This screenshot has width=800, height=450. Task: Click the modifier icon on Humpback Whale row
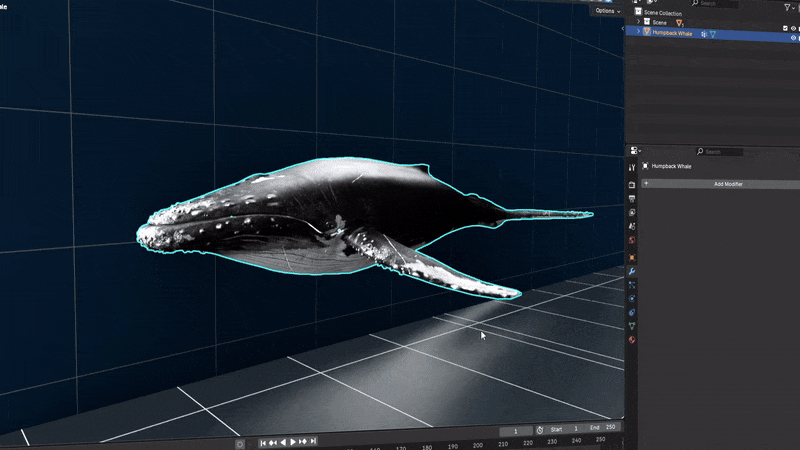(704, 34)
